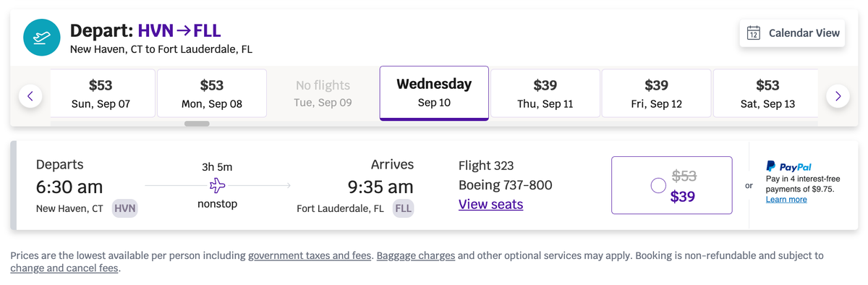868x285 pixels.
Task: Choose Fri, Sep 12 date tab
Action: click(656, 93)
